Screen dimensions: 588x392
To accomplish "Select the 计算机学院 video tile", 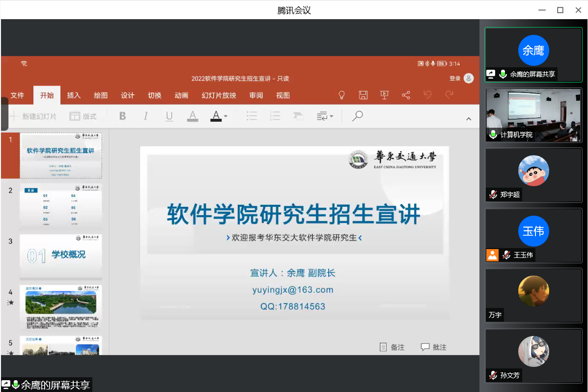I will (x=533, y=115).
